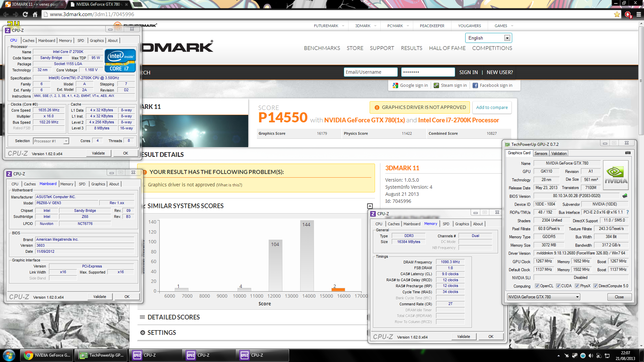Expand the Processor #1 selection dropdown
Screen dimensions: 644x362
click(66, 141)
